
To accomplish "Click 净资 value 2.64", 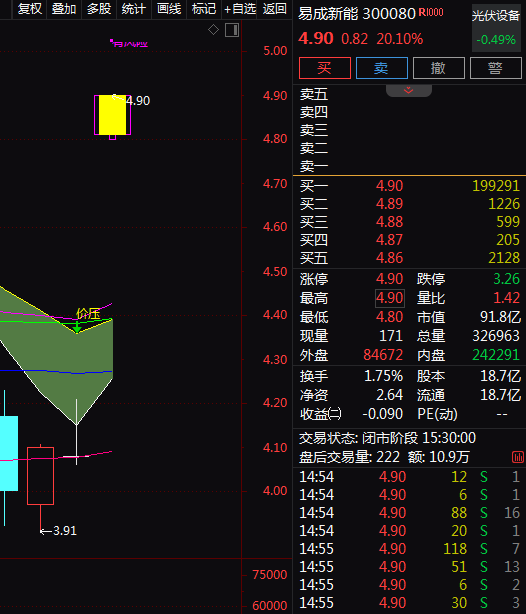I will coord(389,395).
